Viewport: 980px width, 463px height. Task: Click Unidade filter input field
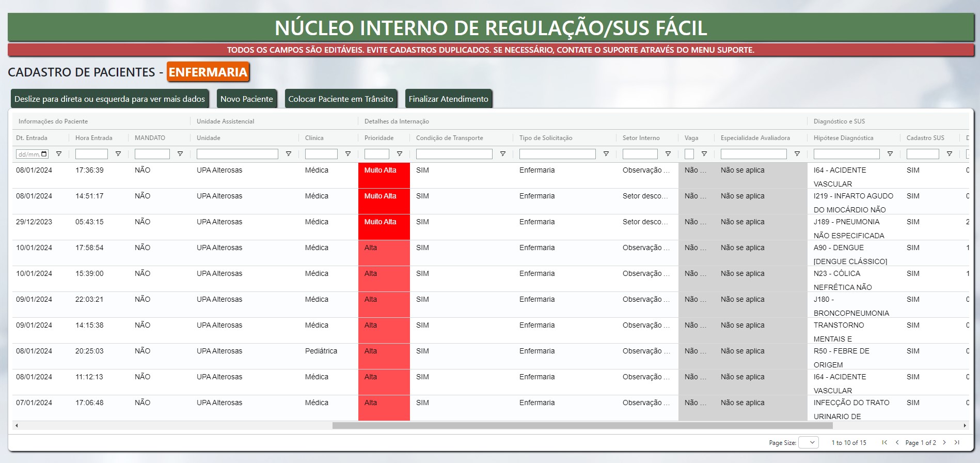238,154
